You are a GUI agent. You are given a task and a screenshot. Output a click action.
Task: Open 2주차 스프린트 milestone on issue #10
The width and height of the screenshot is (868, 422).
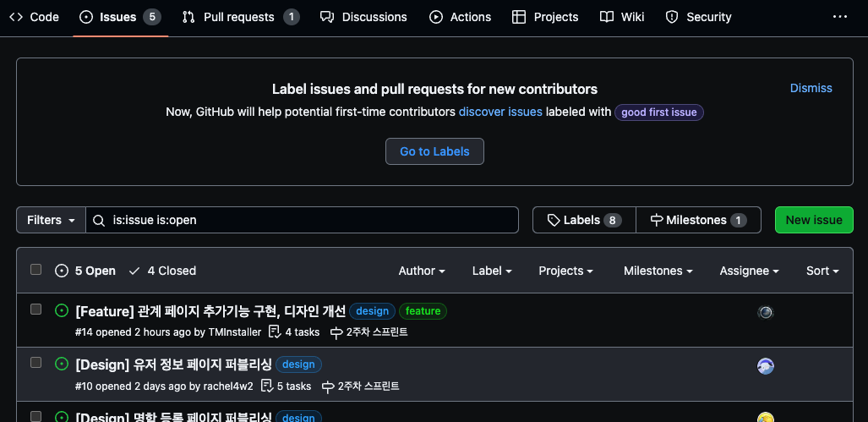point(360,386)
